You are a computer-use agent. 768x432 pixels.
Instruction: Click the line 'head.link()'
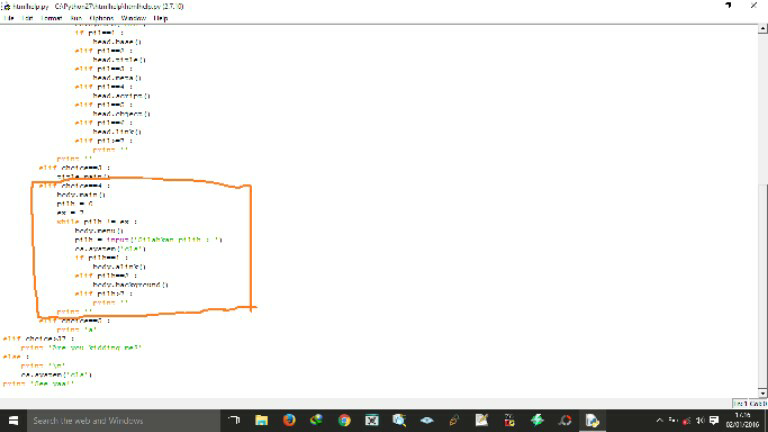click(117, 132)
